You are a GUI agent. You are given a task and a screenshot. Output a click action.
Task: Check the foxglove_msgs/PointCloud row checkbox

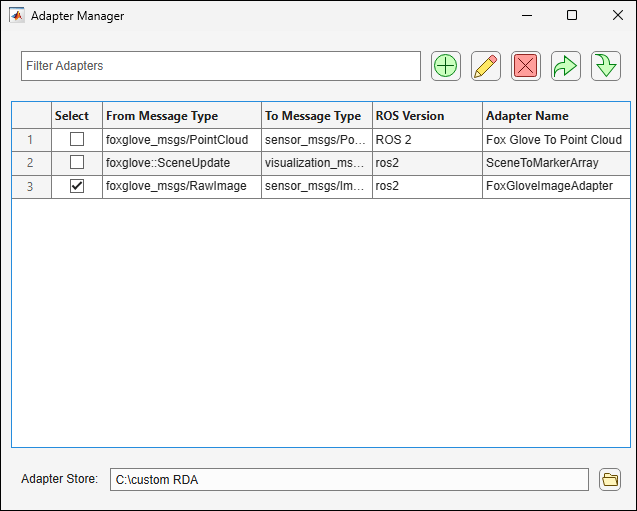[77, 139]
